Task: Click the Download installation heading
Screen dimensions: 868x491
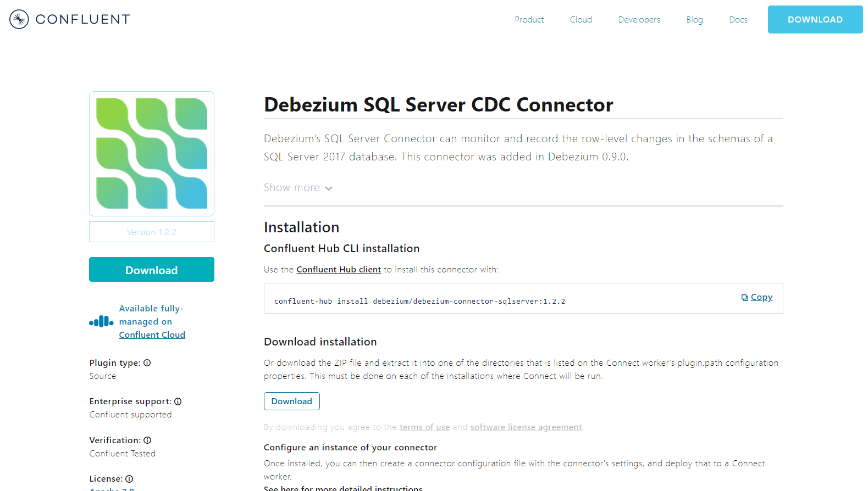Action: coord(320,342)
